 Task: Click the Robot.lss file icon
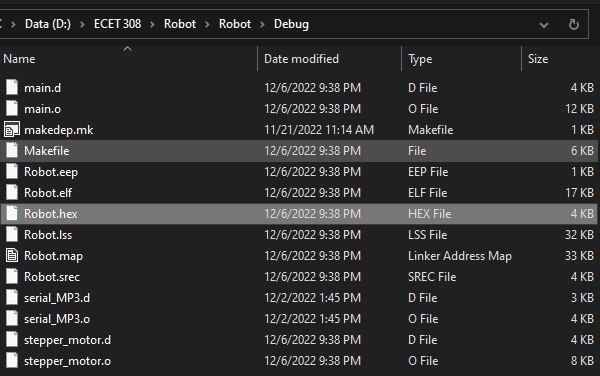pyautogui.click(x=12, y=234)
